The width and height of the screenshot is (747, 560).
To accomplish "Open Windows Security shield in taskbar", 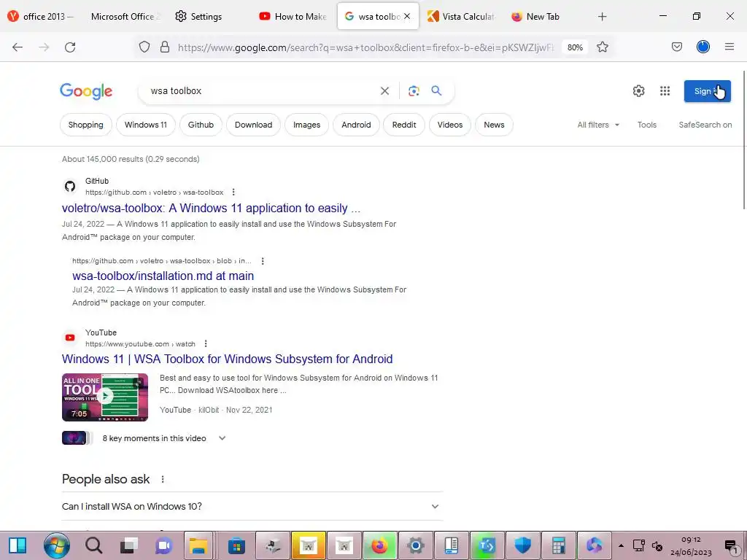I will click(x=522, y=545).
